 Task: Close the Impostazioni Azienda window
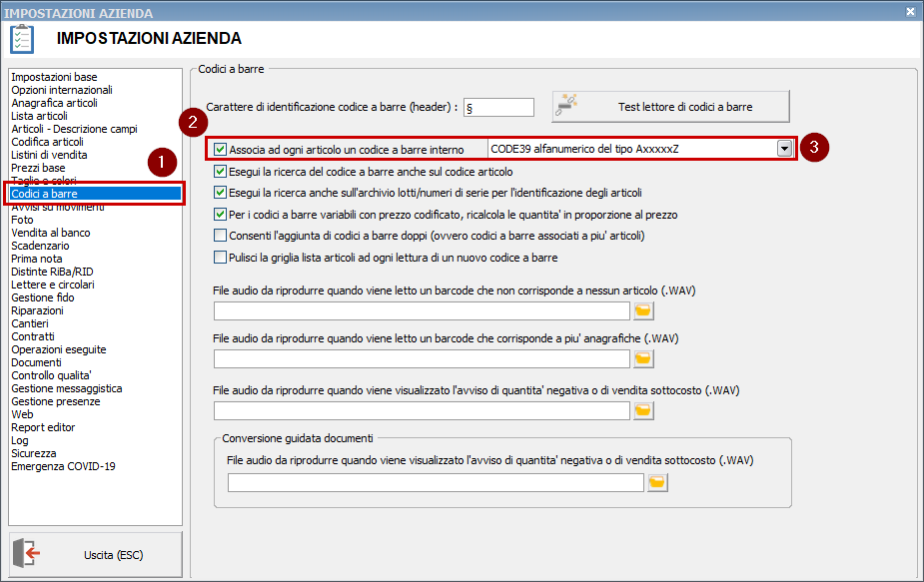coord(910,12)
